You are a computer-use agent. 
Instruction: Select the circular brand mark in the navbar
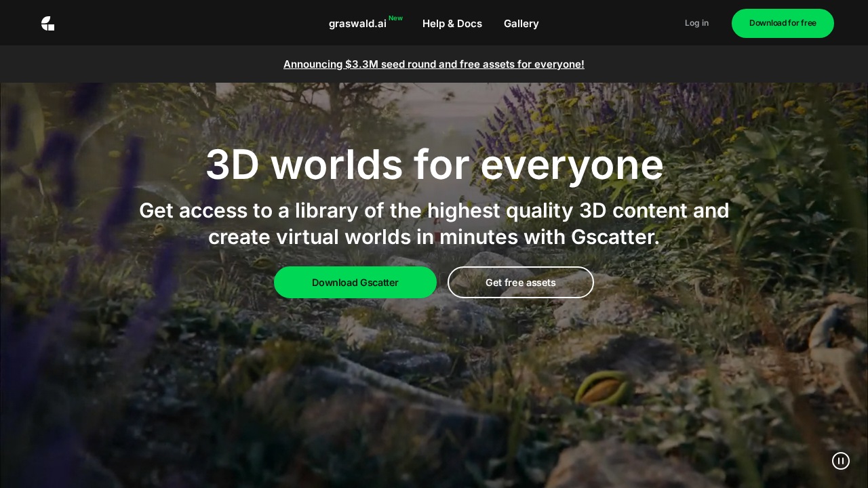coord(47,23)
